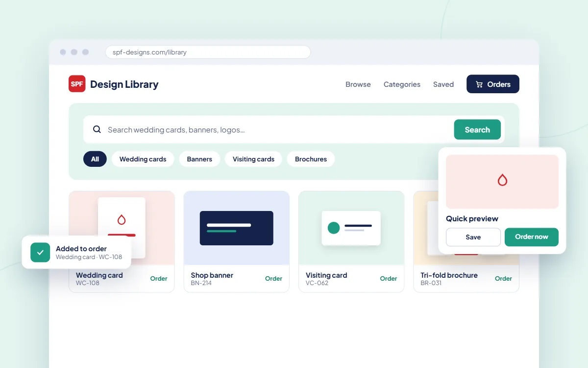Click the quick preview pink image
588x368 pixels.
click(502, 182)
